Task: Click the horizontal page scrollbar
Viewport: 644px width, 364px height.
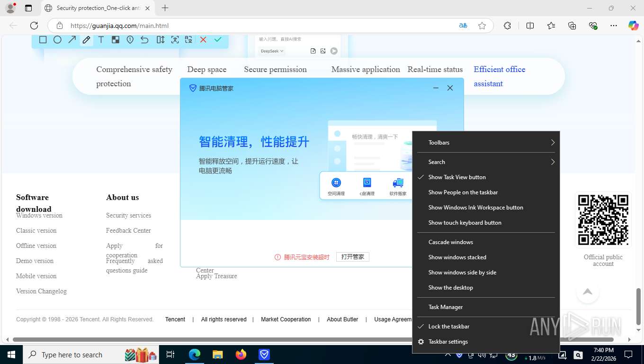Action: (x=313, y=339)
